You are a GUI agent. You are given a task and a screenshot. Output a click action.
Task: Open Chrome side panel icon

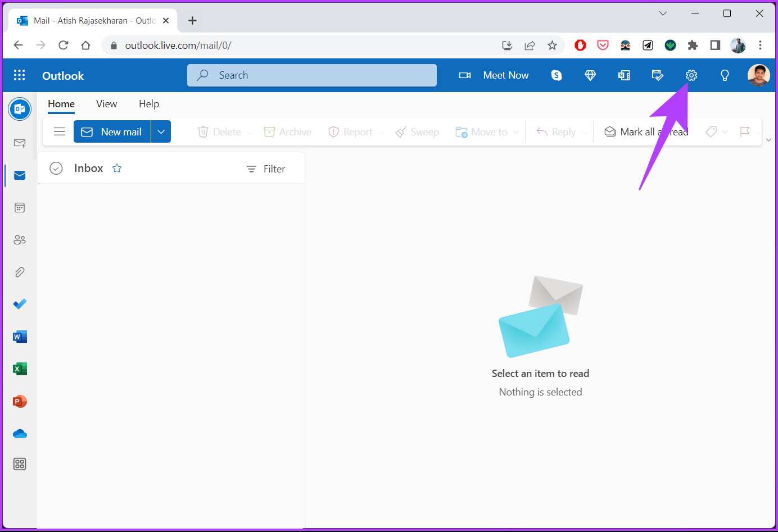pos(715,46)
